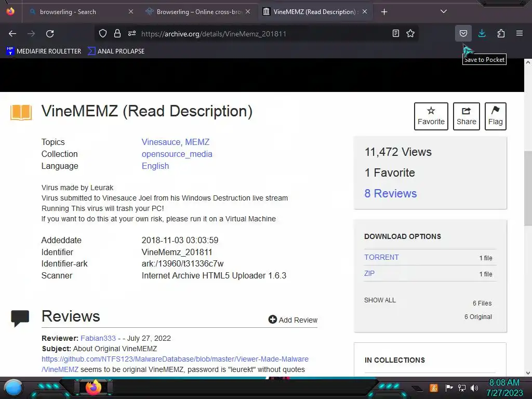Open the taskbar clock showing 8:08 AM
Image resolution: width=532 pixels, height=399 pixels.
(504, 388)
